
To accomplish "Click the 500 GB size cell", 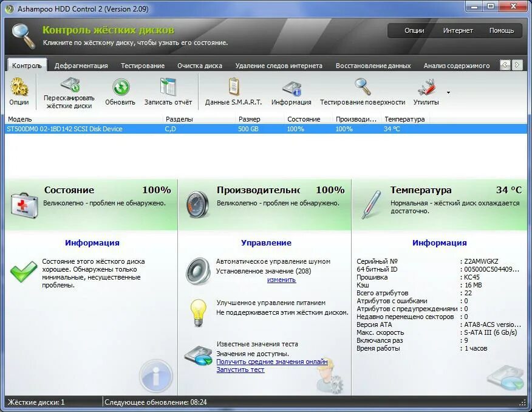I will coord(248,129).
